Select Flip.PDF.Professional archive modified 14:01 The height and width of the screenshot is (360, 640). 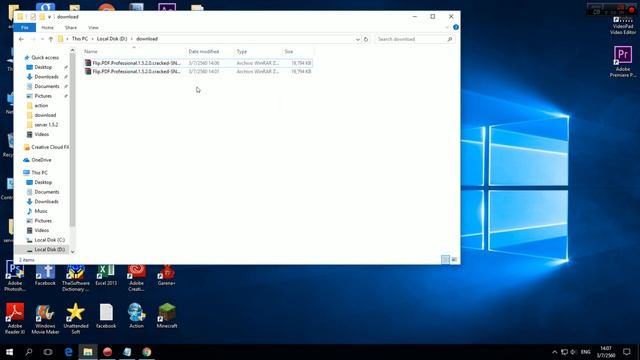tap(198, 71)
